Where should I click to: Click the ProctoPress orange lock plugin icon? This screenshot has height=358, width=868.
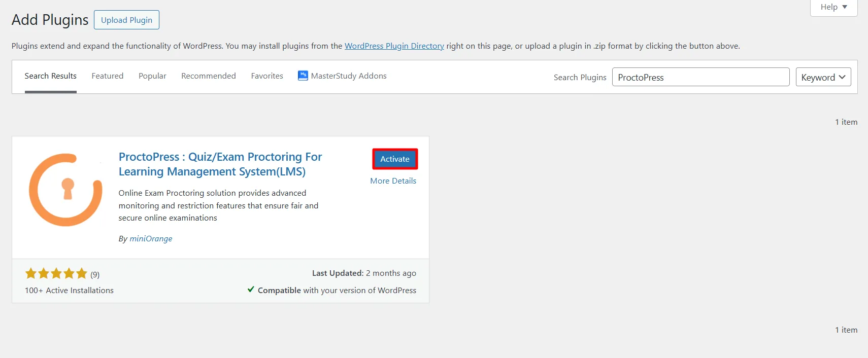coord(65,190)
